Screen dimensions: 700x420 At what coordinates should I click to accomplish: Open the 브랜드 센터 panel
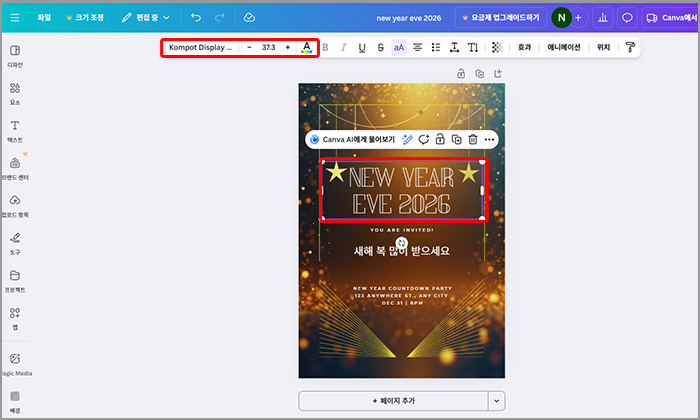pyautogui.click(x=15, y=168)
